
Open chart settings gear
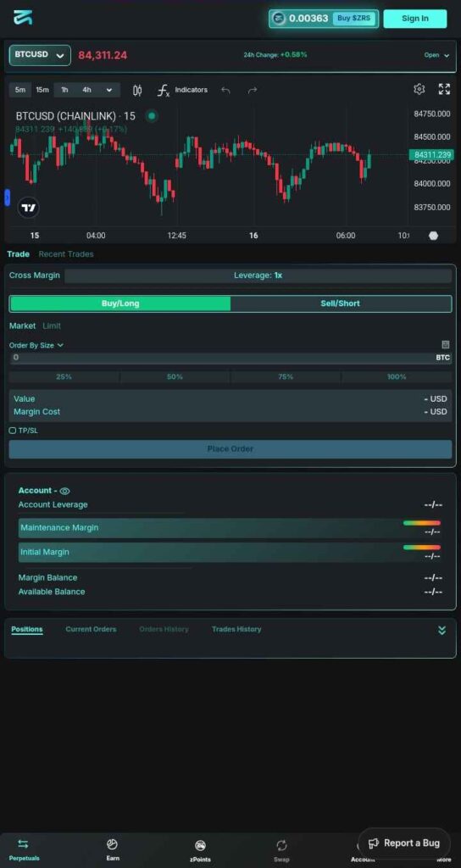point(419,89)
